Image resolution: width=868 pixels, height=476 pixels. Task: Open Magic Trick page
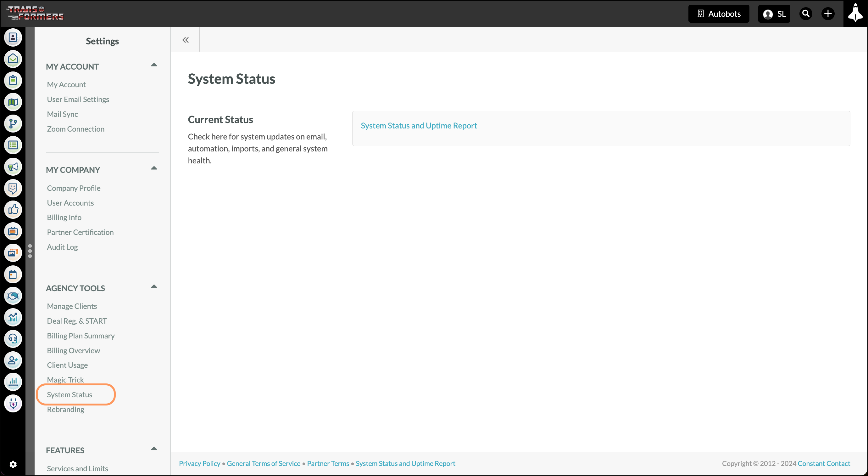(x=65, y=380)
